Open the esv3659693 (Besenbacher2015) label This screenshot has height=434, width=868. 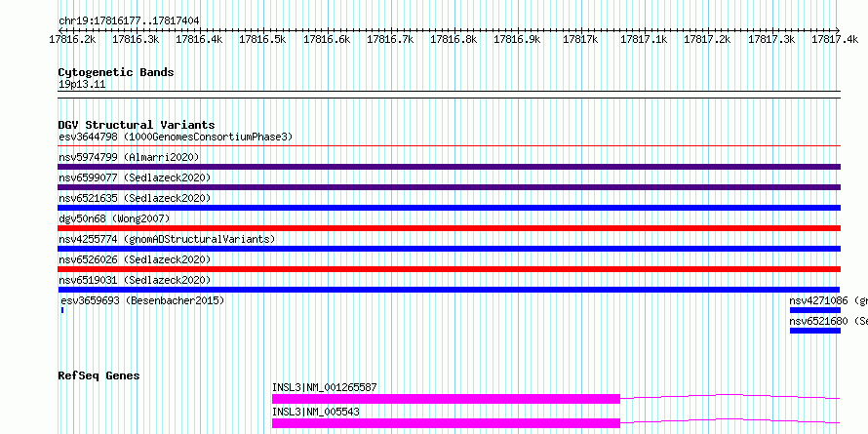coord(142,300)
